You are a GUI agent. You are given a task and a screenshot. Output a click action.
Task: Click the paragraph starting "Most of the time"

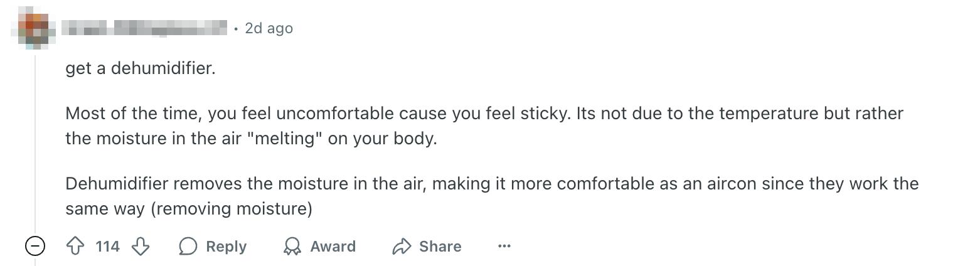483,114
